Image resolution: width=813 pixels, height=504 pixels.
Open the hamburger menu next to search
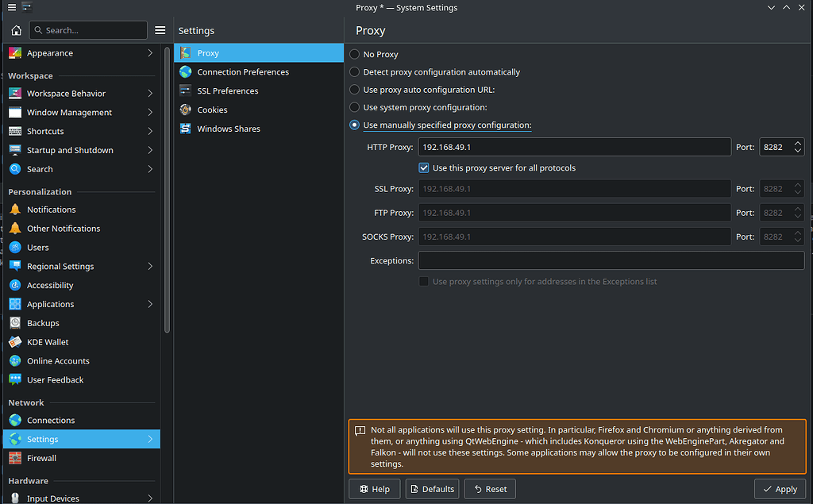[160, 30]
